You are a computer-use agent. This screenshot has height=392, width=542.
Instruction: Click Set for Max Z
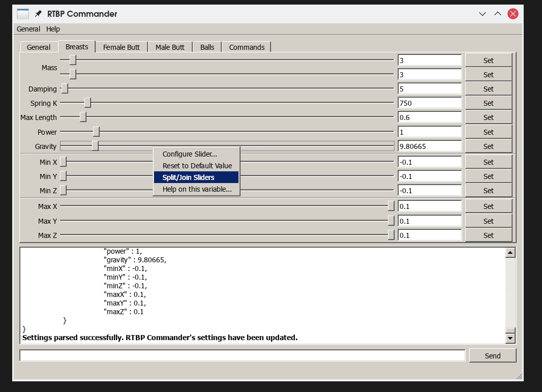pyautogui.click(x=489, y=235)
